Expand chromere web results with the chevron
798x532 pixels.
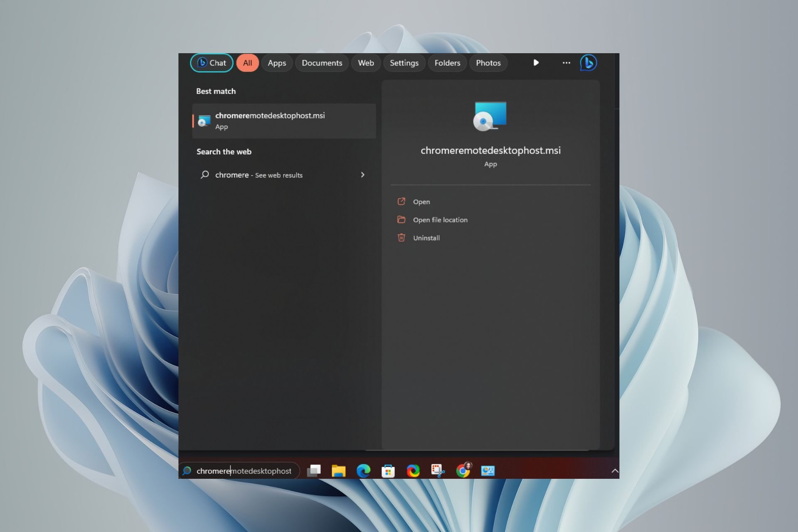tap(362, 175)
